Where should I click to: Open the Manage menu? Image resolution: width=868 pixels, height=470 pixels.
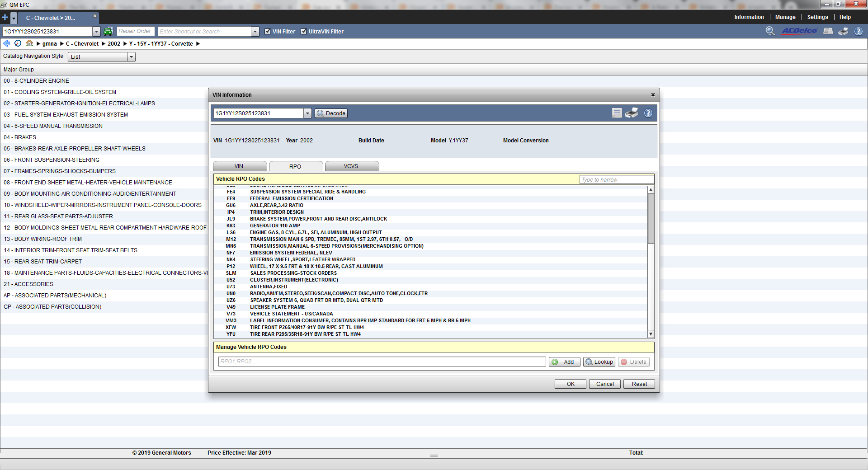tap(785, 17)
